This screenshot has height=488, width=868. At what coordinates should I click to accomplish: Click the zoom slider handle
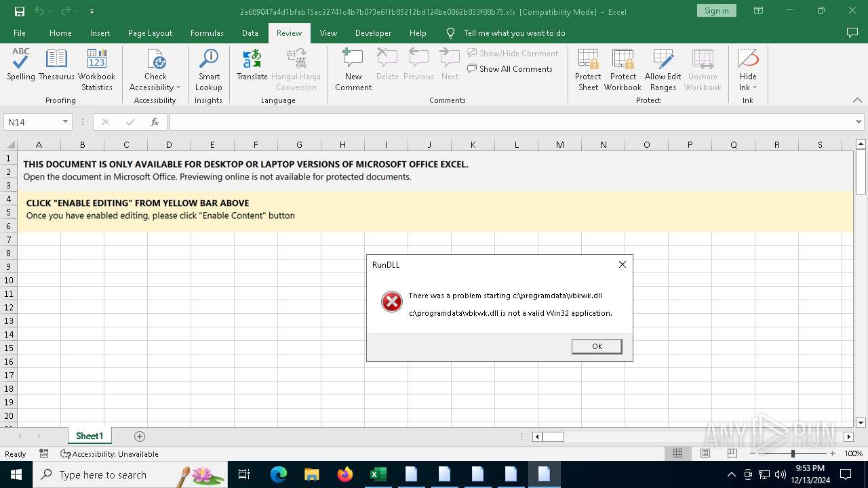point(793,453)
